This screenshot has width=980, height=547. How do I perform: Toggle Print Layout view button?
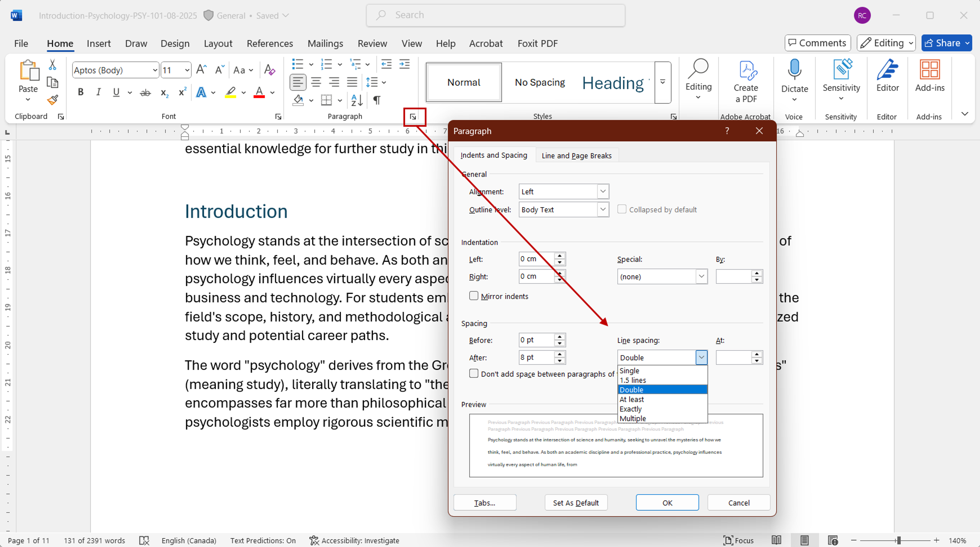804,540
